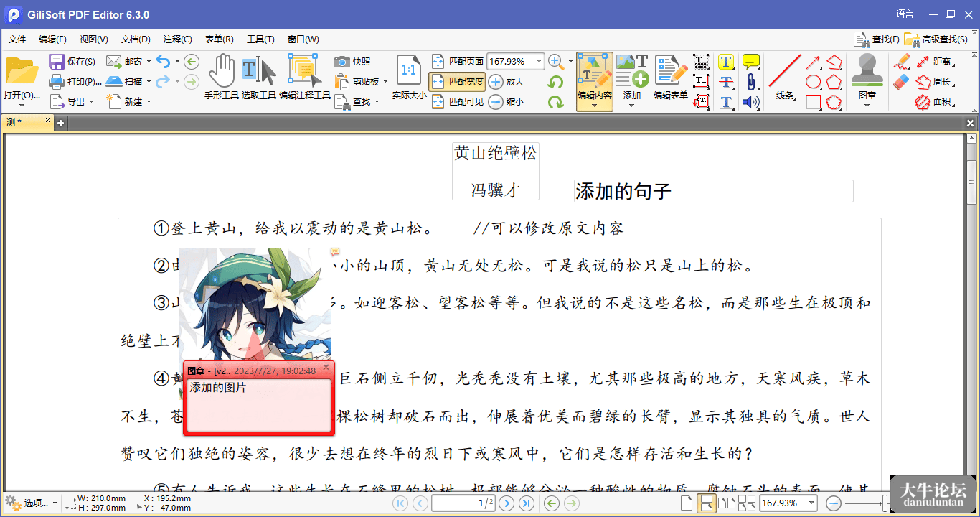Switch to single page layout in status bar
The image size is (980, 517).
(x=687, y=503)
